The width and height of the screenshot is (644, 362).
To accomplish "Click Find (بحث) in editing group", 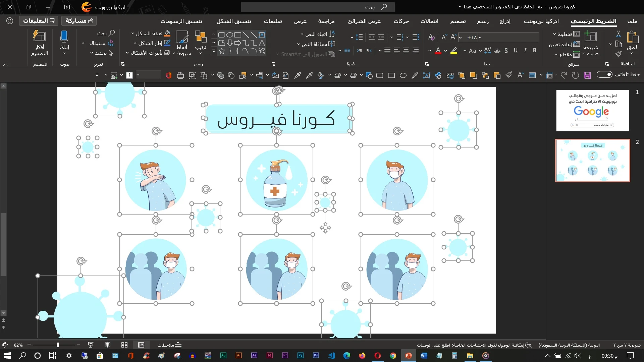I will pyautogui.click(x=106, y=33).
